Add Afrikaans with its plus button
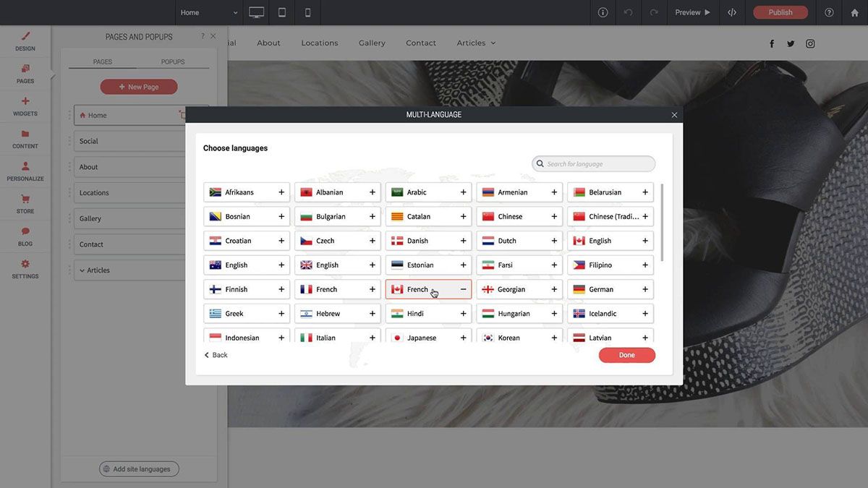Viewport: 868px width, 488px height. tap(281, 192)
